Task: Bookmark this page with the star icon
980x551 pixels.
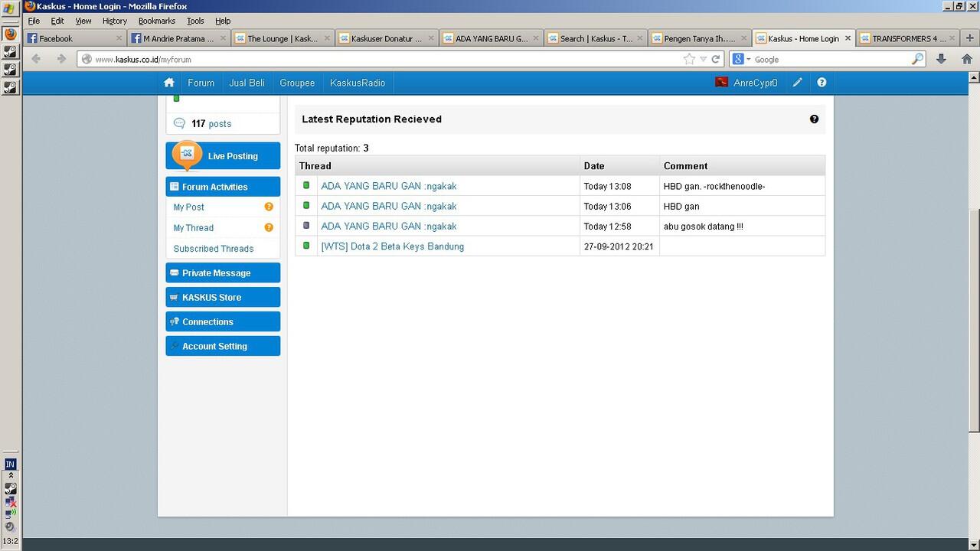Action: (x=689, y=59)
